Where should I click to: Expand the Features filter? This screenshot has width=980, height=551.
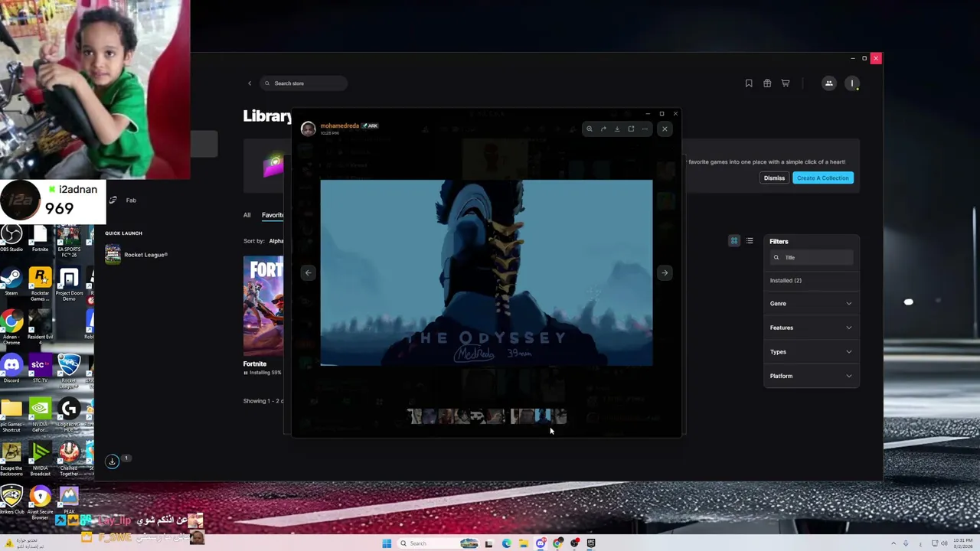click(x=811, y=328)
